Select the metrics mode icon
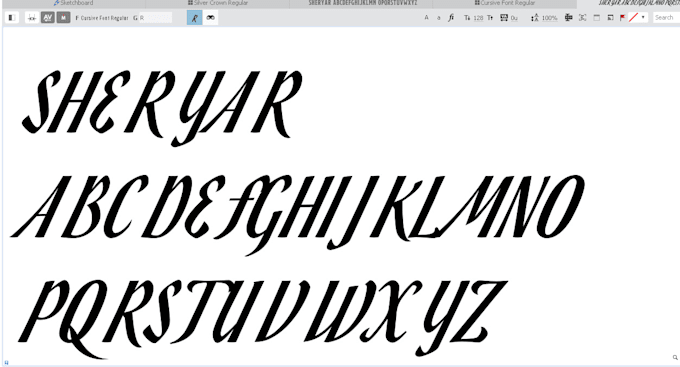The width and height of the screenshot is (680, 367). click(x=32, y=18)
